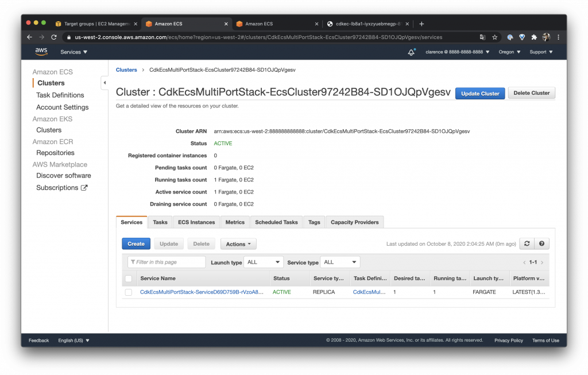Bookmark this page with the star icon
This screenshot has height=375, width=588.
click(x=494, y=37)
